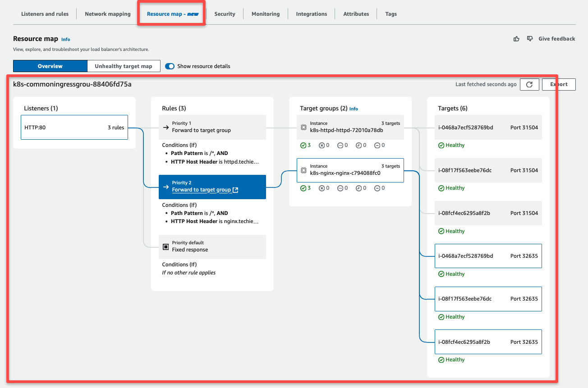Click the thumbs up feedback icon

pyautogui.click(x=516, y=39)
